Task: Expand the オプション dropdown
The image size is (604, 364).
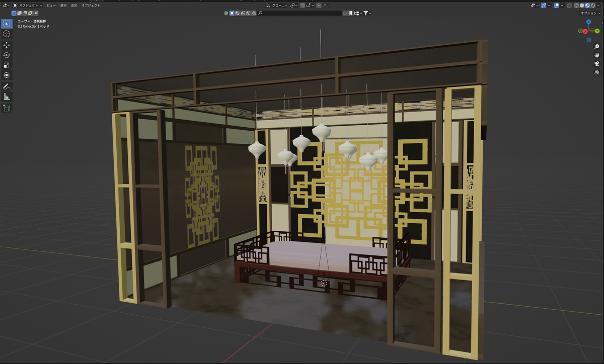Action: (590, 13)
